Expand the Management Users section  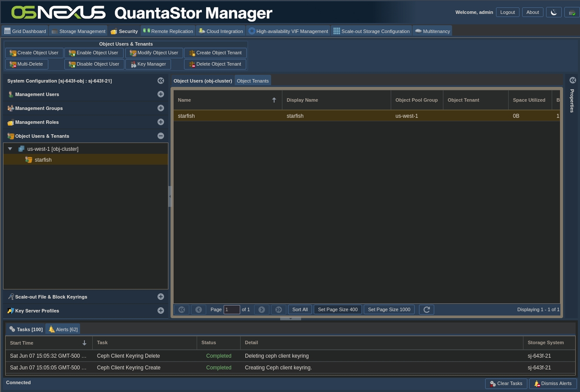click(161, 94)
